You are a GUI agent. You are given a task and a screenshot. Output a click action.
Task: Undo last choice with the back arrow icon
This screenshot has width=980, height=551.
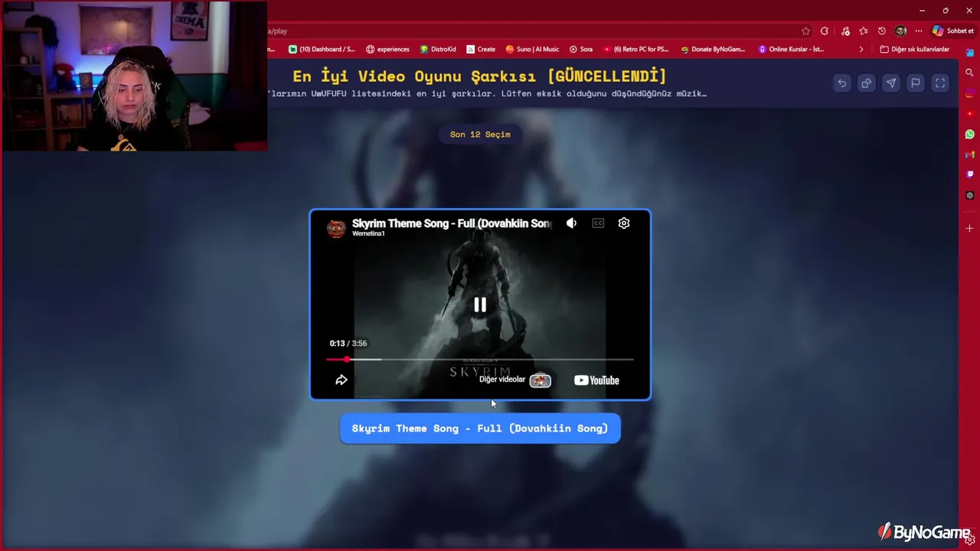tap(841, 83)
